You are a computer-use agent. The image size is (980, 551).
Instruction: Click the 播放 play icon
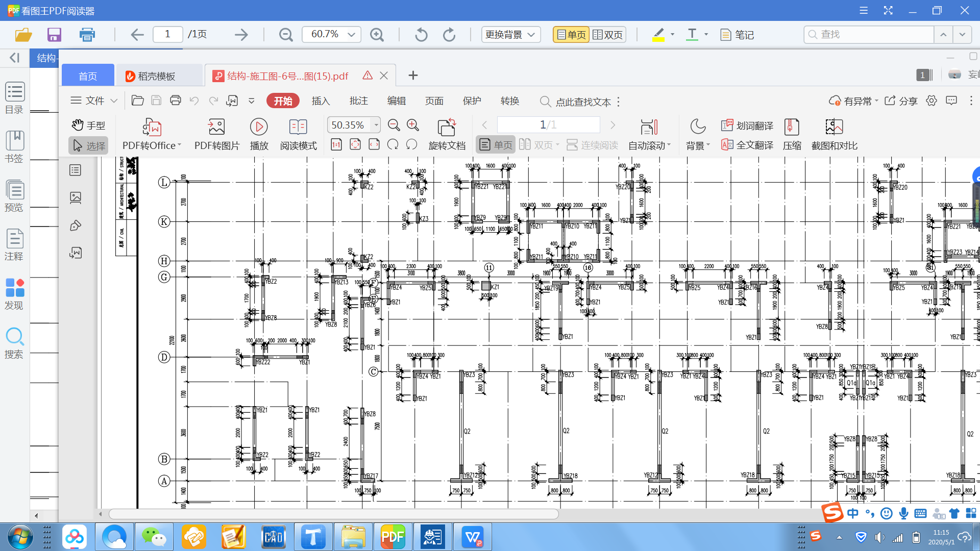pyautogui.click(x=259, y=127)
